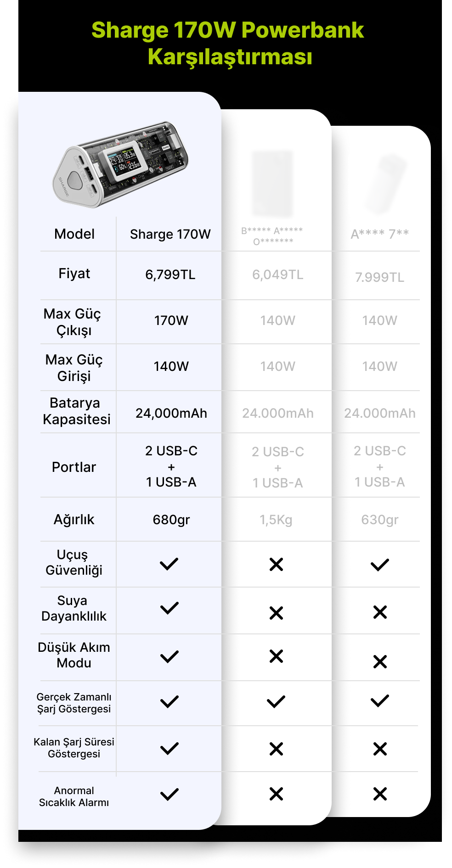Screen dimensions: 452x868
Task: Click 6,049TL column cross for Anormal Sıcaklık Alarmı
Action: (277, 794)
